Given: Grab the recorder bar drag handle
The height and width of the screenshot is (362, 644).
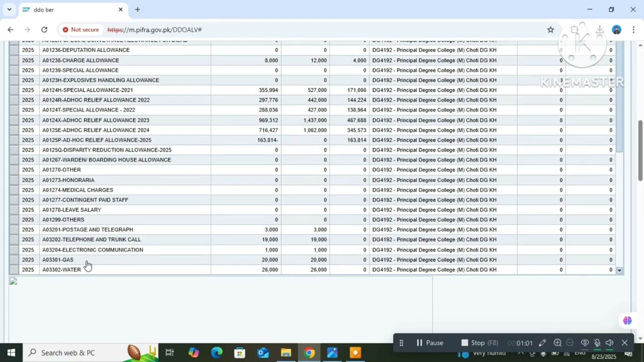Looking at the screenshot, I should click(401, 343).
